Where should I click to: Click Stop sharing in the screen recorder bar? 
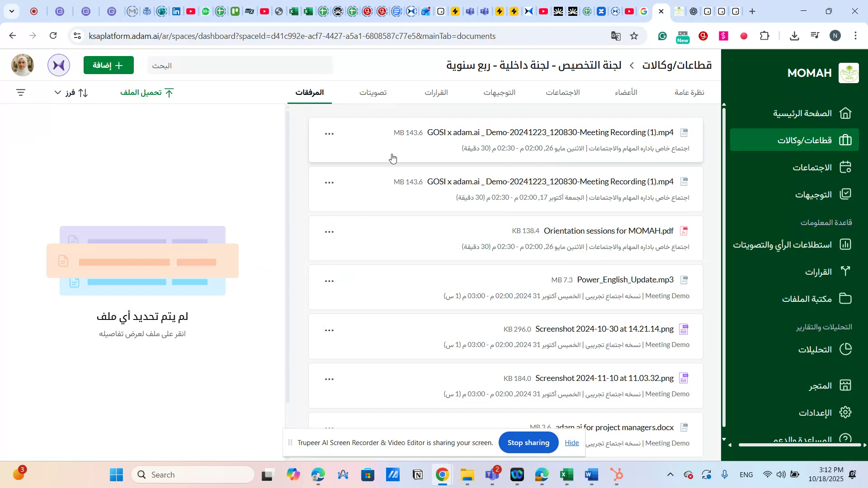(528, 442)
